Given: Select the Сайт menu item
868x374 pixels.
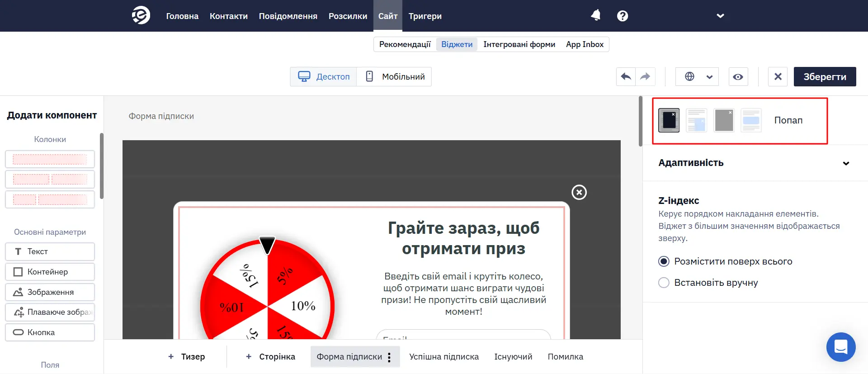Looking at the screenshot, I should (x=388, y=16).
